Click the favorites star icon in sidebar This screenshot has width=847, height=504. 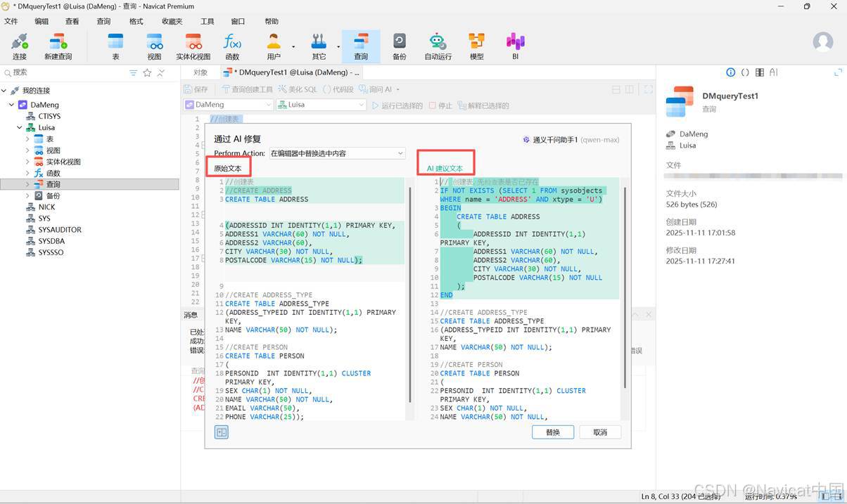point(147,73)
